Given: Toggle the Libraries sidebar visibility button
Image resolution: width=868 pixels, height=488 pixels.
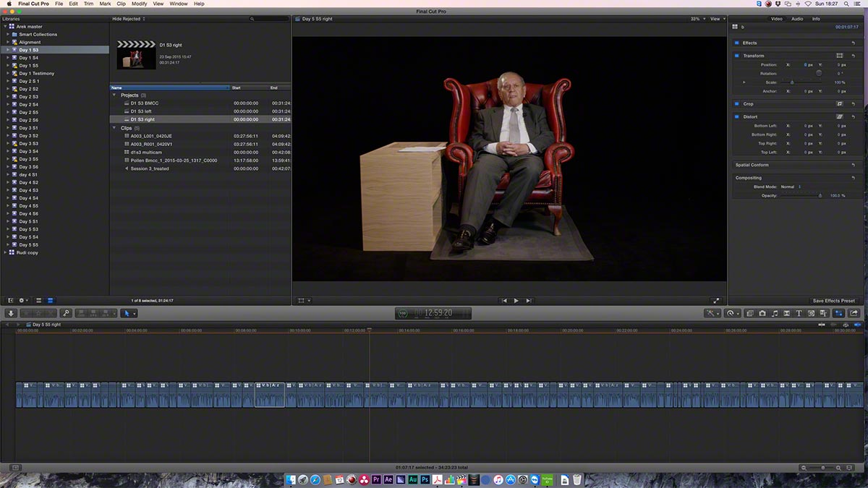Looking at the screenshot, I should [x=10, y=300].
